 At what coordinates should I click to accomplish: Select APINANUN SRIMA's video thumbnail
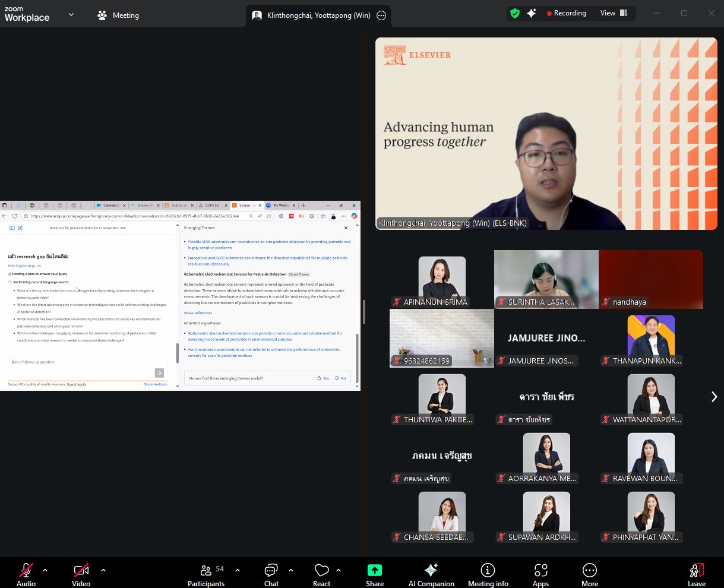coord(442,279)
